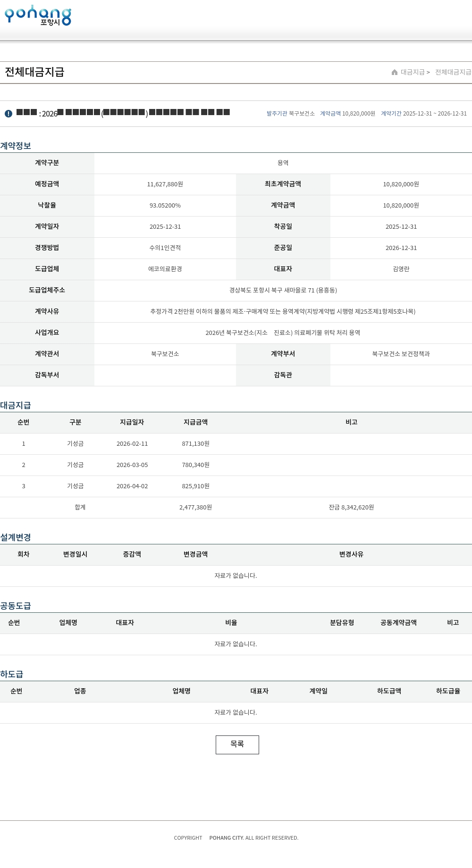Click the 2026-04-02 payment date
This screenshot has width=472, height=868.
click(x=132, y=486)
